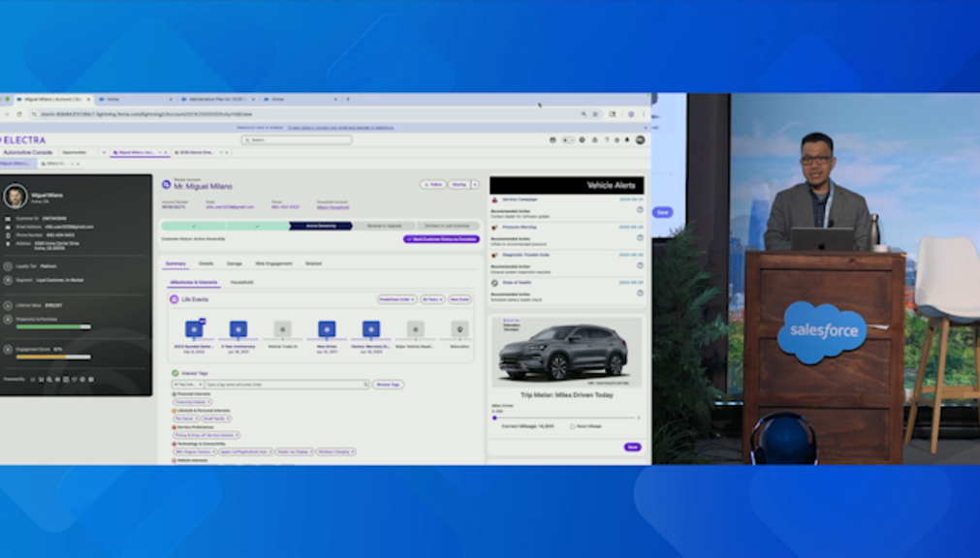Click the Service Campaign alert action icon

(640, 209)
